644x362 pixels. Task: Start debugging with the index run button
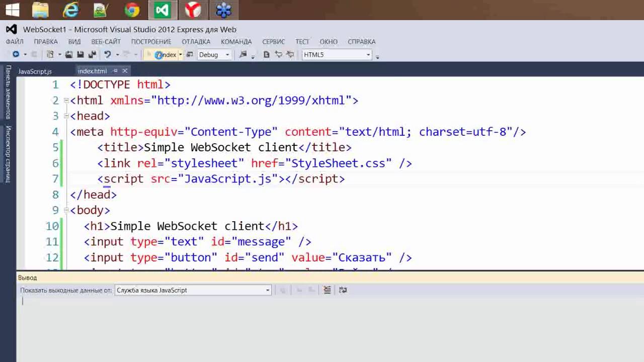(163, 54)
